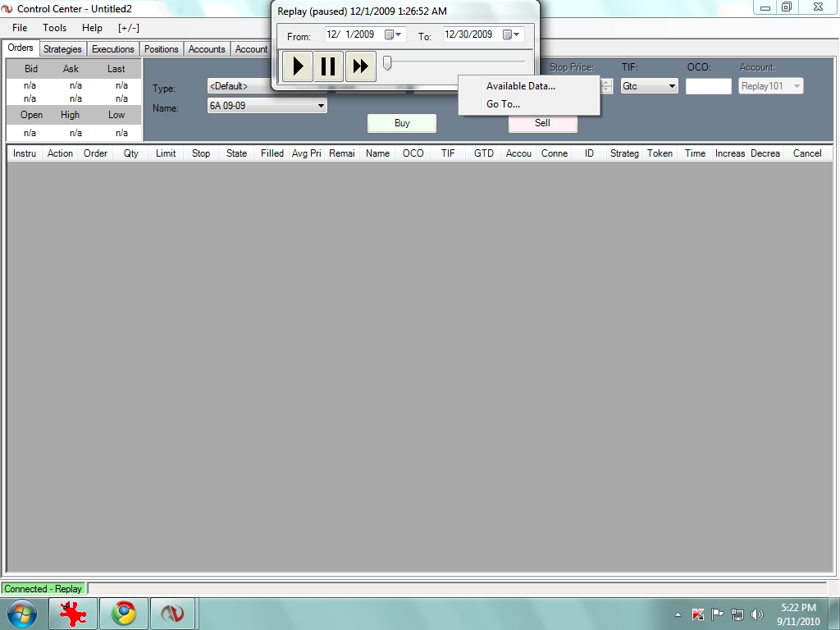
Task: Click the TIF column header in orders grid
Action: [448, 153]
